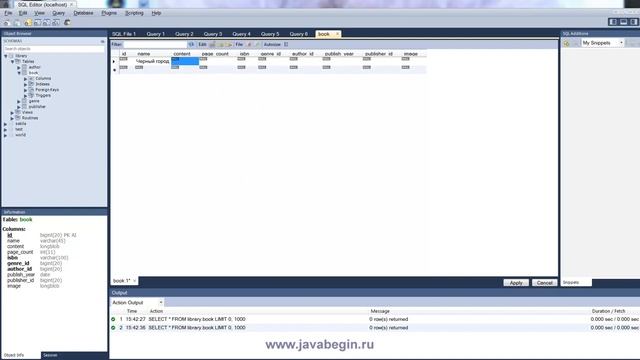
Task: Expand the Triggers node under book
Action: point(25,96)
